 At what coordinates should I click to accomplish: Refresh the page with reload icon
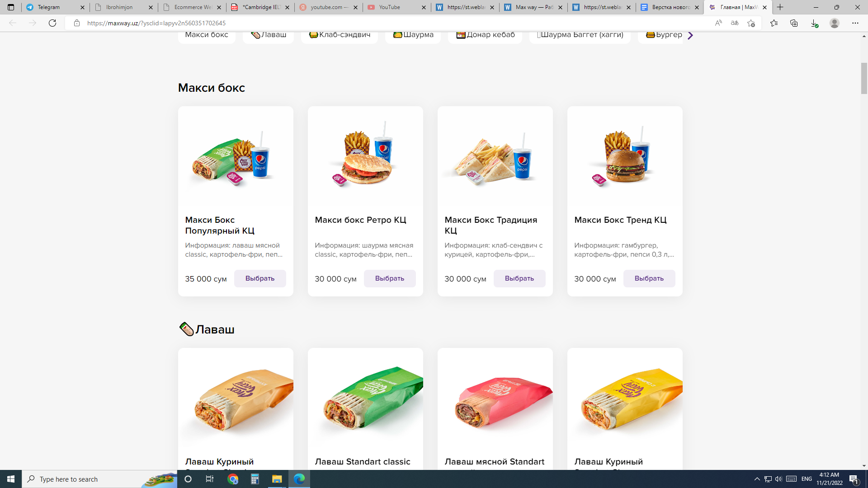(52, 23)
